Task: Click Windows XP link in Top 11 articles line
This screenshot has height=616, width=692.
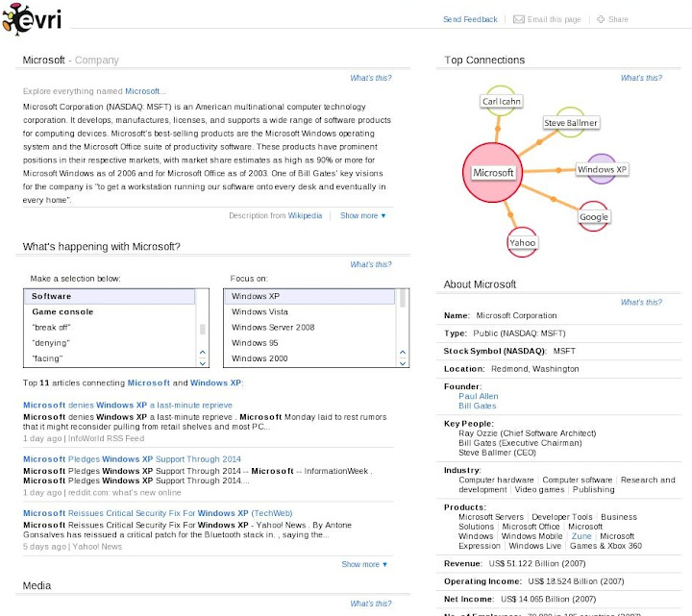Action: pos(215,383)
